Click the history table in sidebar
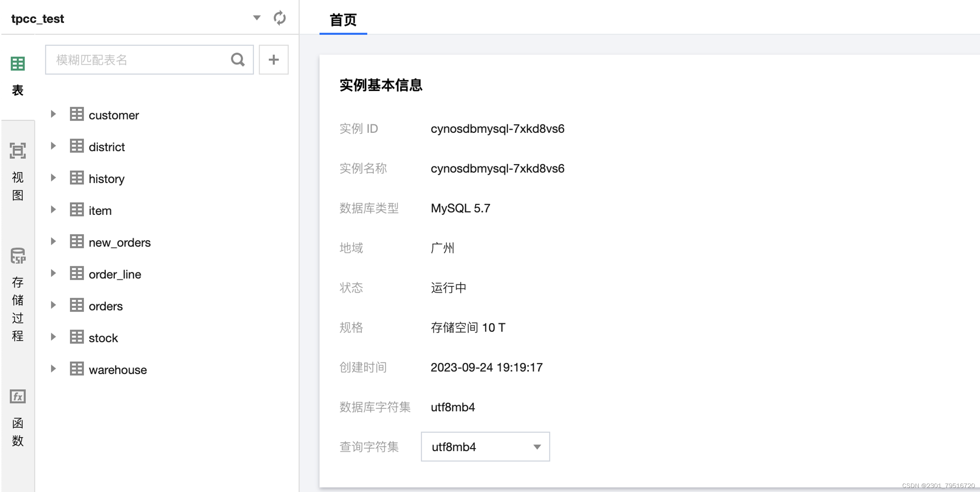This screenshot has height=492, width=980. click(107, 178)
